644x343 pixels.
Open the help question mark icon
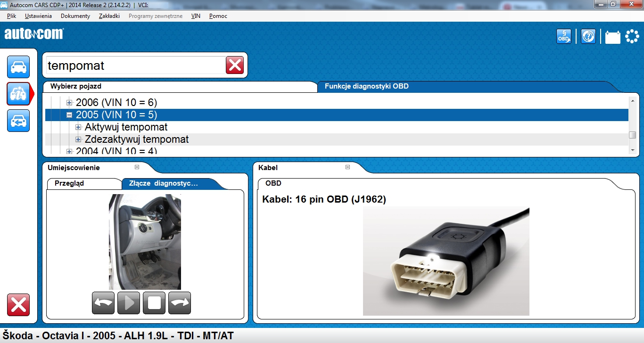[588, 36]
